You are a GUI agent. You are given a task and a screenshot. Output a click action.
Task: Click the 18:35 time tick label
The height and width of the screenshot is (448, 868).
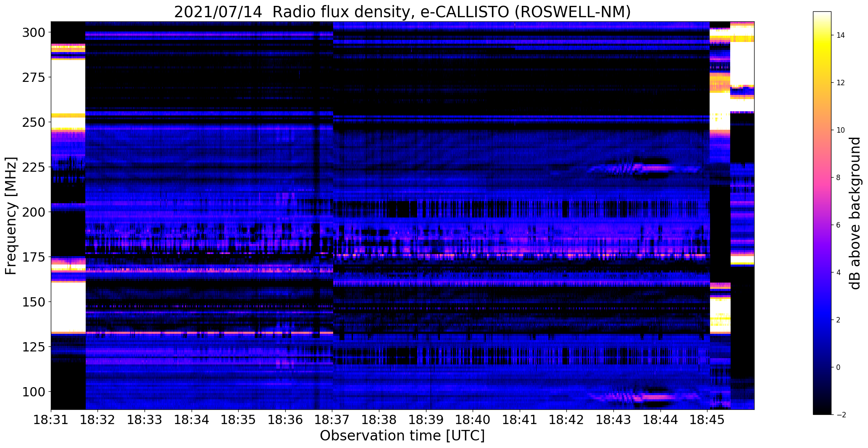[x=238, y=420]
